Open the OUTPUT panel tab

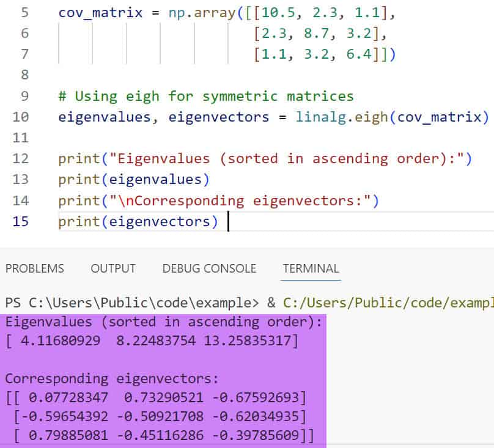[113, 268]
